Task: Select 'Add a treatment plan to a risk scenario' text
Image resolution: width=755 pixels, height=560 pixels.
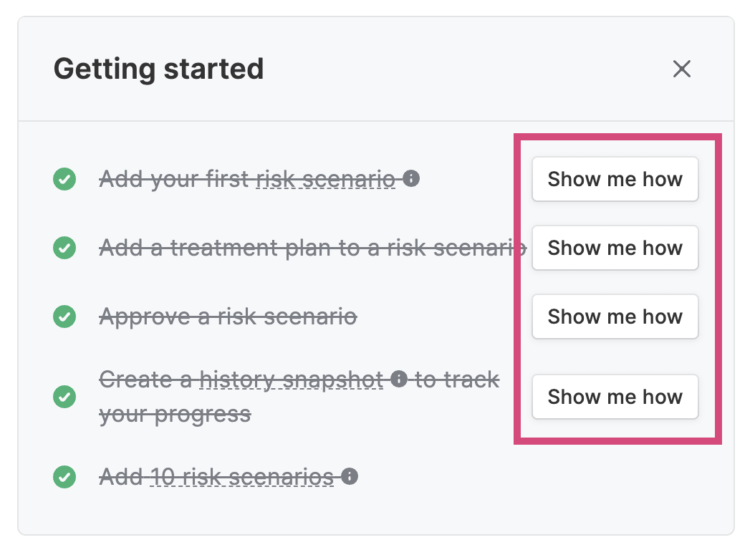Action: tap(313, 248)
